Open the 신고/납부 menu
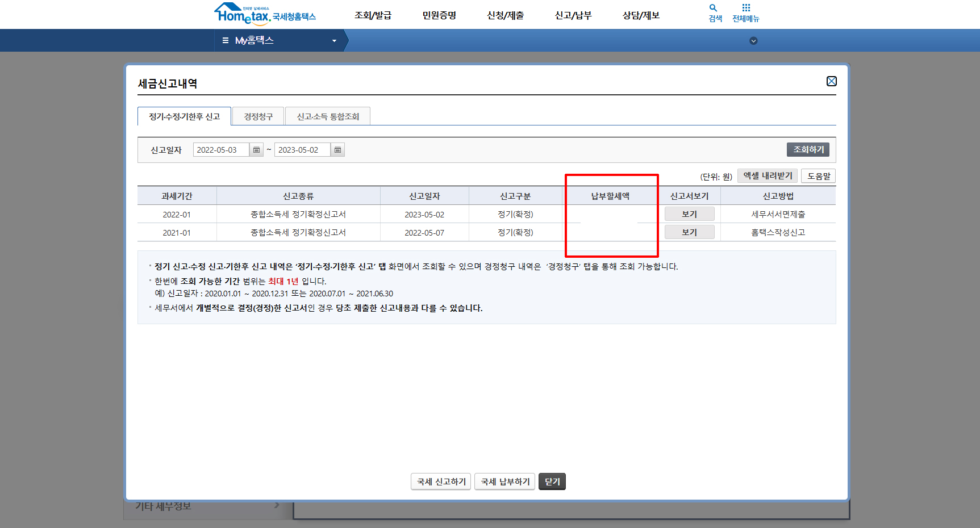This screenshot has width=980, height=528. [572, 15]
